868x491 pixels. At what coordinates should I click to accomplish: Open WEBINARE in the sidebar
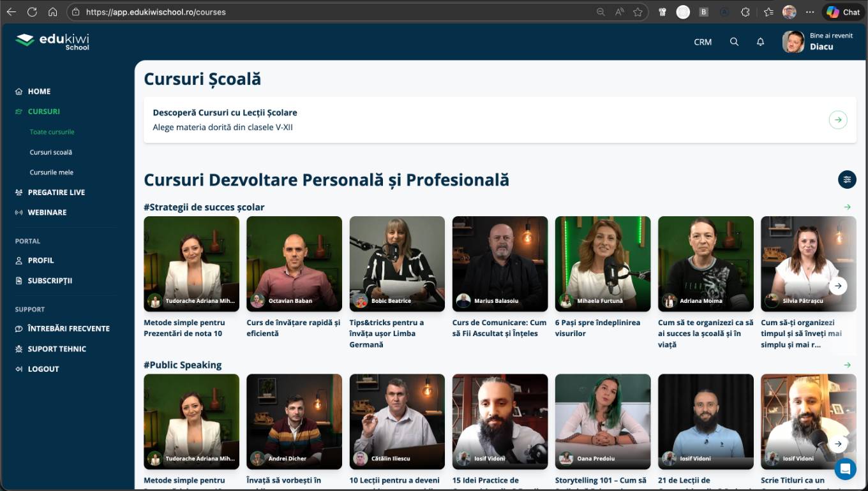pos(47,212)
